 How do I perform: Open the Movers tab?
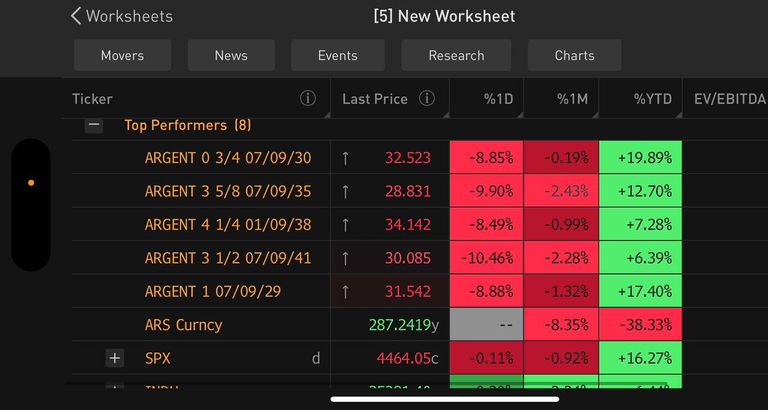click(122, 55)
